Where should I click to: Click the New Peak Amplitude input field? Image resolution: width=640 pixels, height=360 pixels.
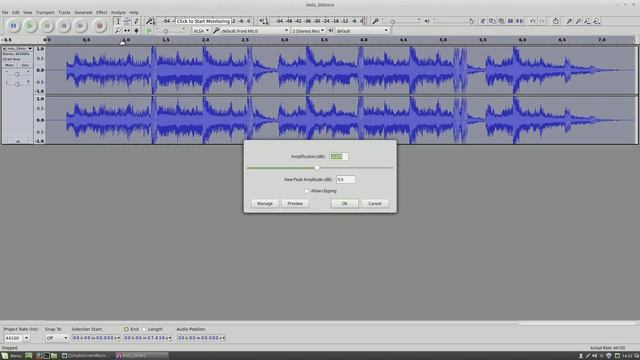pos(345,179)
